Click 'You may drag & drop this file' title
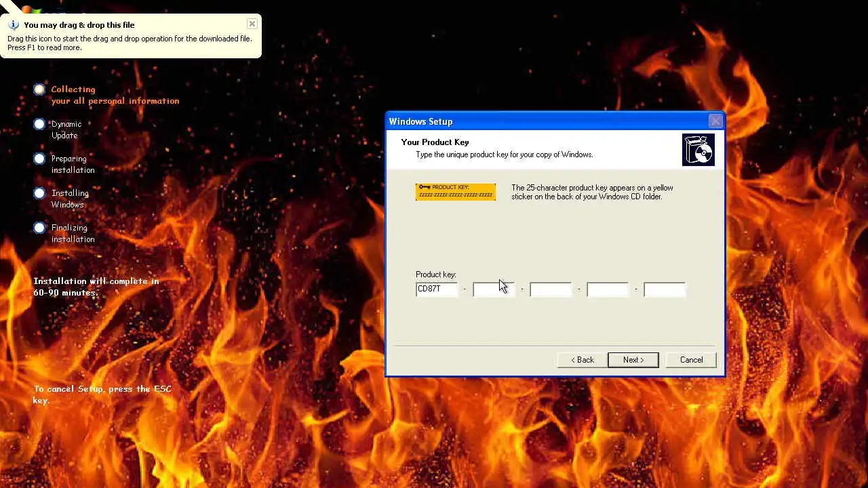The image size is (868, 488). (79, 25)
